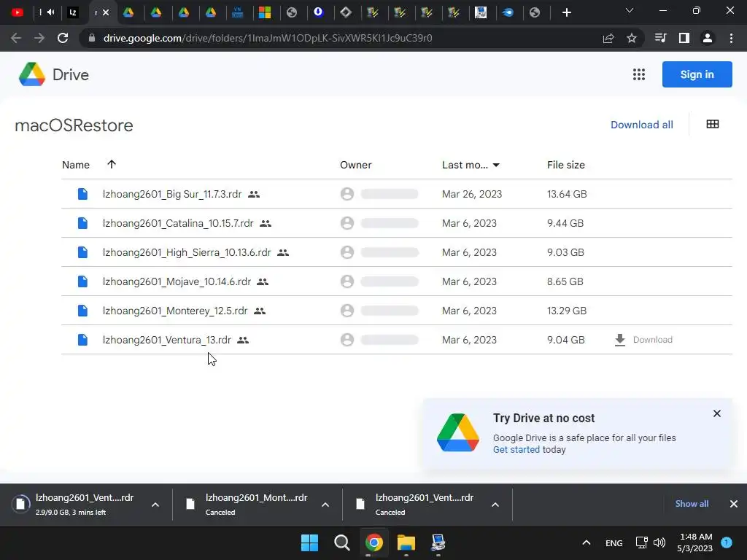
Task: Click owner avatar in Monterey_12.5.rdr row
Action: (x=347, y=311)
